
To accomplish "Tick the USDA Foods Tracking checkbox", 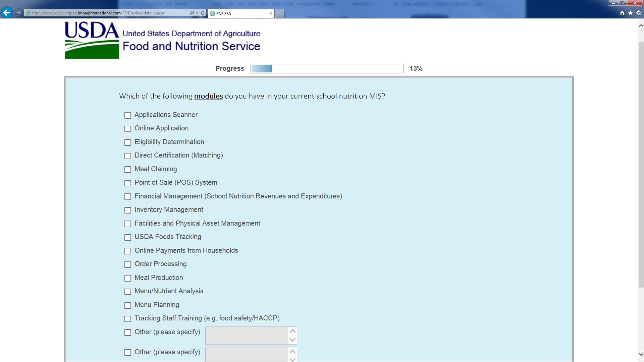I will [128, 237].
